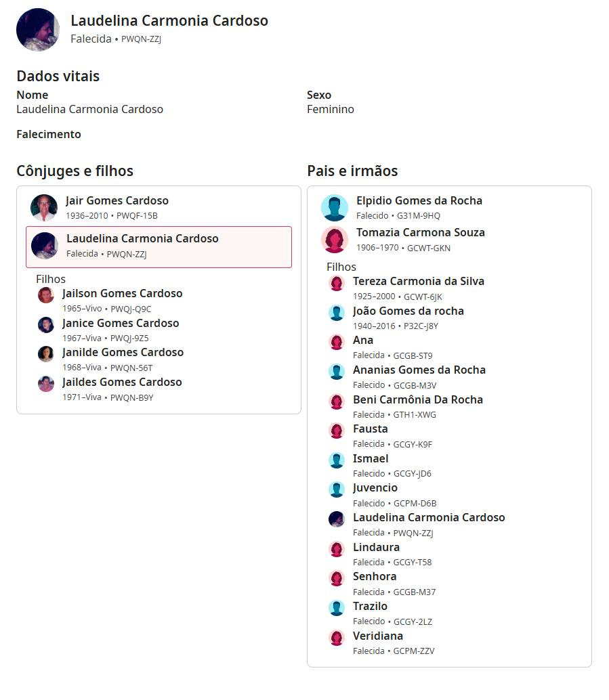Click the avatar icon next to Ismael

pyautogui.click(x=337, y=460)
